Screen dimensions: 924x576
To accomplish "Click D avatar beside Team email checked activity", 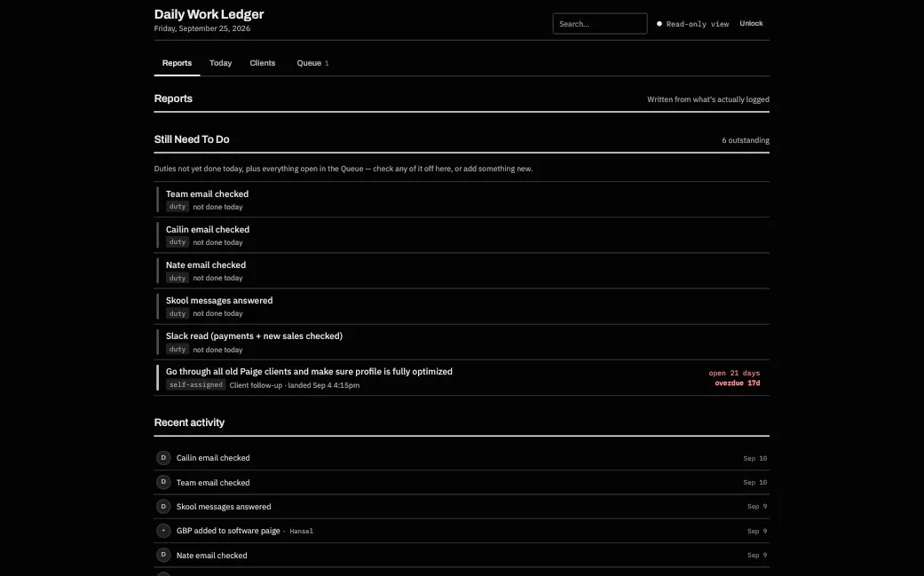I will pyautogui.click(x=163, y=482).
